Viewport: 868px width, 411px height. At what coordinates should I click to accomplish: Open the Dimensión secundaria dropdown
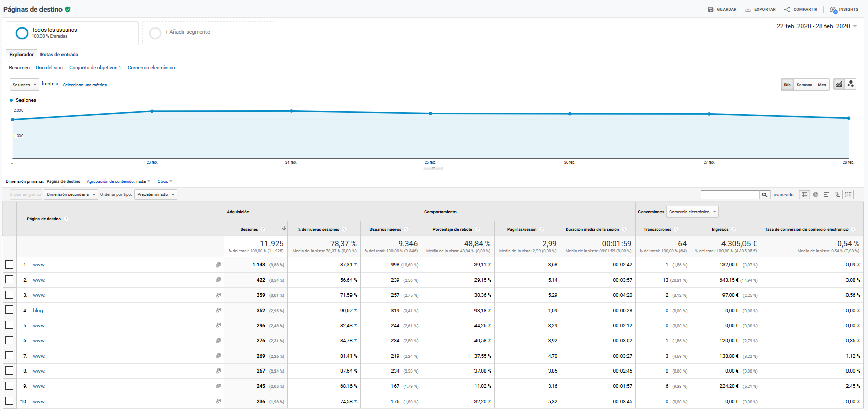pyautogui.click(x=71, y=195)
